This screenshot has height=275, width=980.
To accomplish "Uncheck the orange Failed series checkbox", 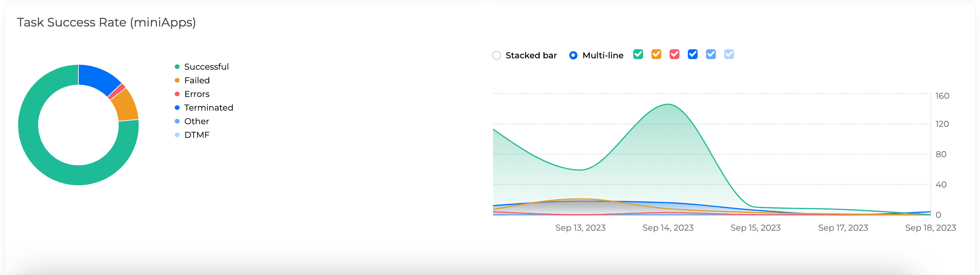I will (656, 55).
